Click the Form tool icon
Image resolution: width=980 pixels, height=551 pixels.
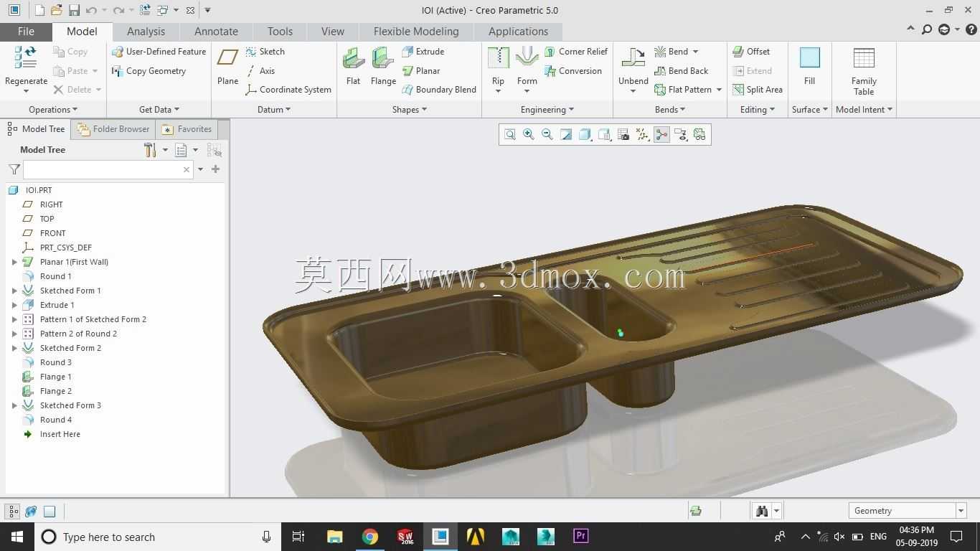tap(527, 58)
